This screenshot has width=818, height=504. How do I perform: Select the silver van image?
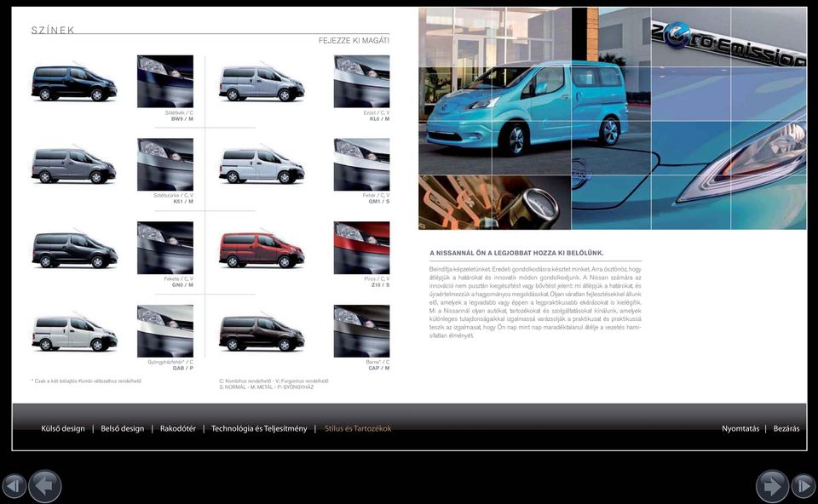pyautogui.click(x=262, y=83)
